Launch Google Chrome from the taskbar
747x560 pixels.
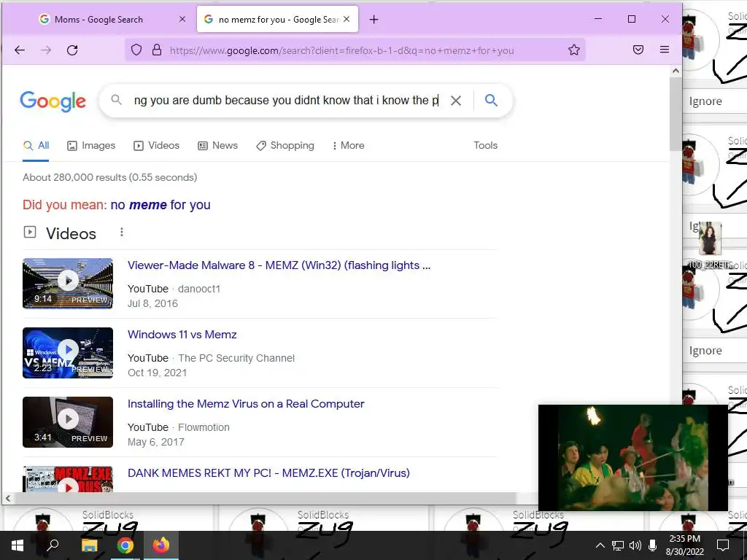(x=125, y=545)
